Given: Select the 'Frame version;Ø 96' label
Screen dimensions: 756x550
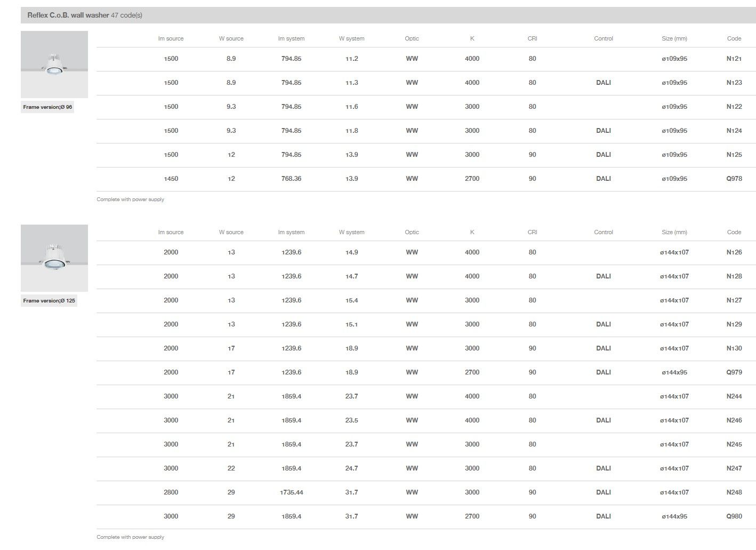Looking at the screenshot, I should point(48,107).
